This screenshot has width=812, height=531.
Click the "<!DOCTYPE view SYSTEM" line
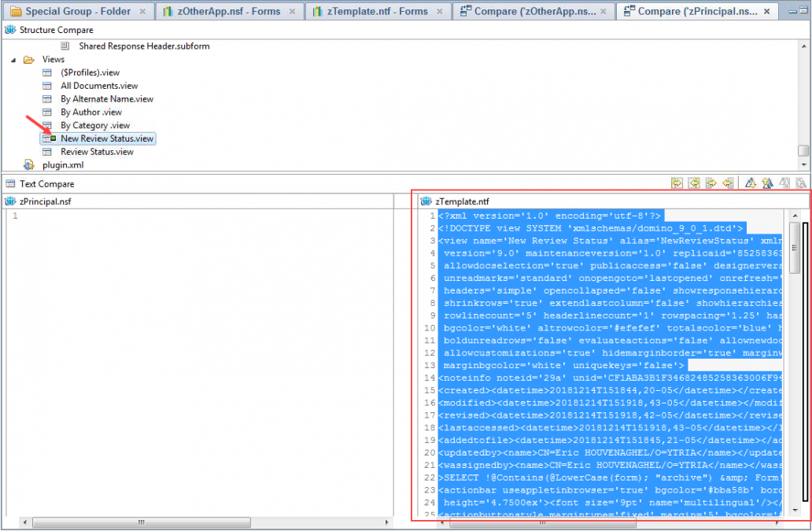click(x=590, y=228)
